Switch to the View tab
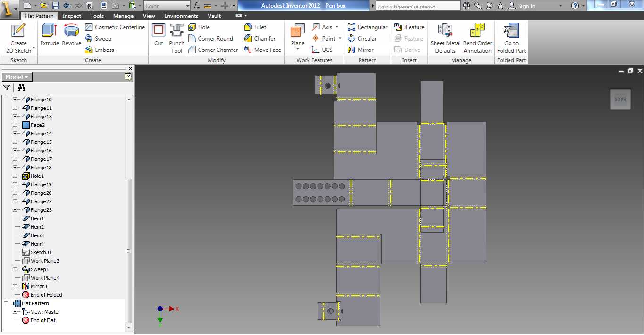The height and width of the screenshot is (335, 644). pyautogui.click(x=149, y=16)
